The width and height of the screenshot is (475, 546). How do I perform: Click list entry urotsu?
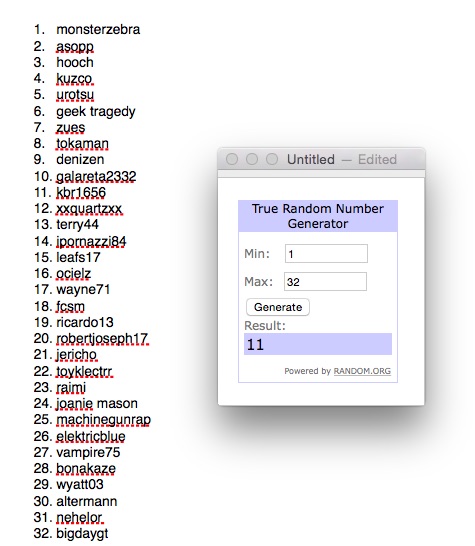tap(75, 95)
